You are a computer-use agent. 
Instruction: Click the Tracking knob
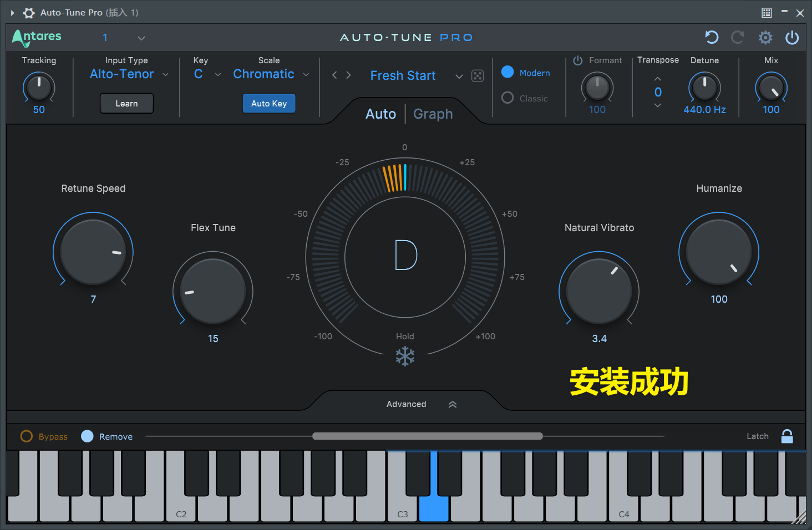(x=39, y=88)
